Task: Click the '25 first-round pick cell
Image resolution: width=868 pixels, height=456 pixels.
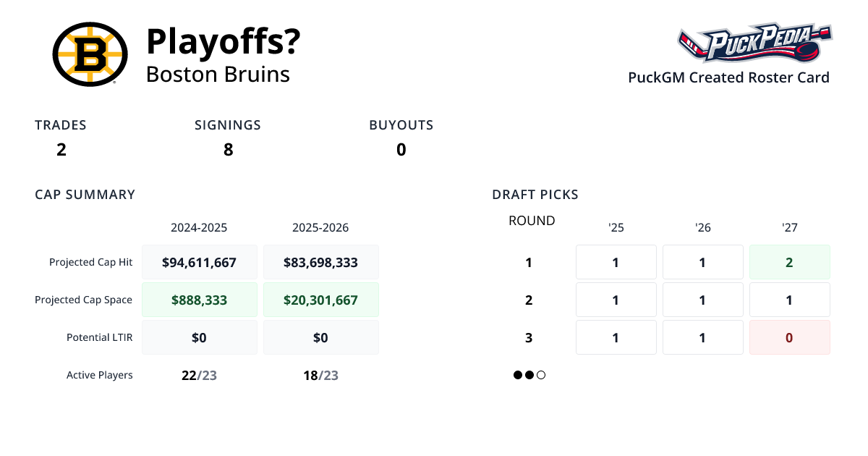Action: (616, 262)
